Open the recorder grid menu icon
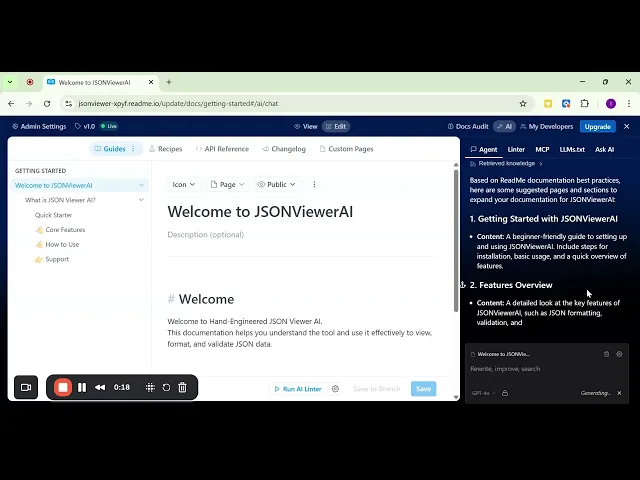This screenshot has height=480, width=640. coord(150,387)
